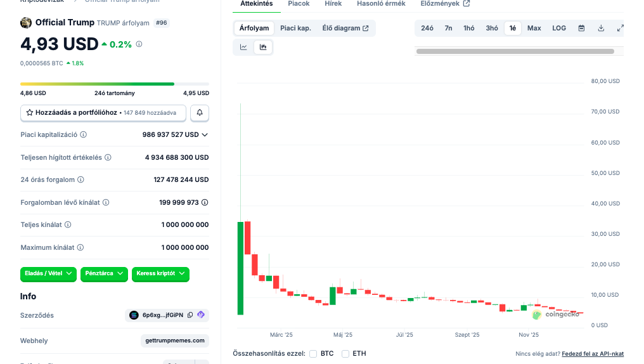Viewport: 644px width, 364px height.
Task: Click info icon next to Teljes kínálat
Action: (68, 224)
